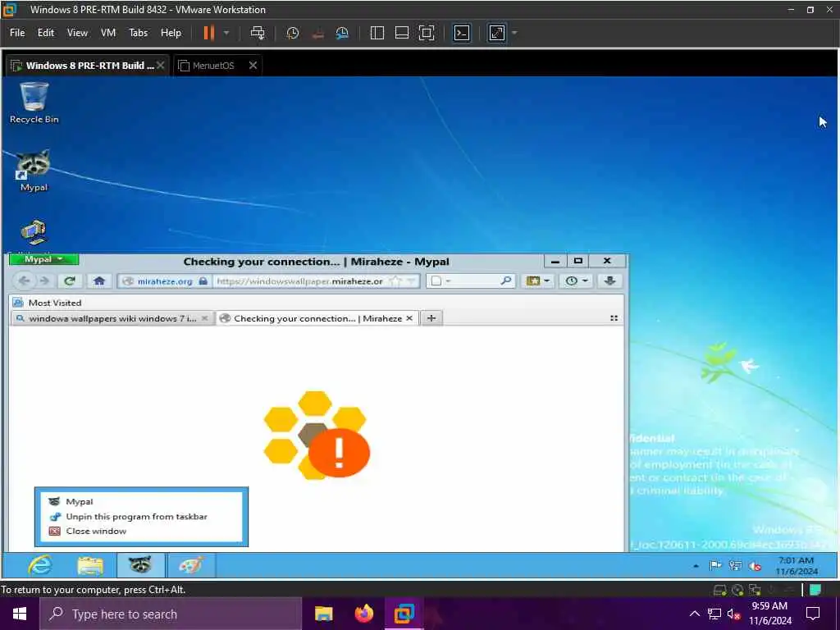The width and height of the screenshot is (840, 630).
Task: Expand the power options dropdown arrow
Action: pos(226,33)
